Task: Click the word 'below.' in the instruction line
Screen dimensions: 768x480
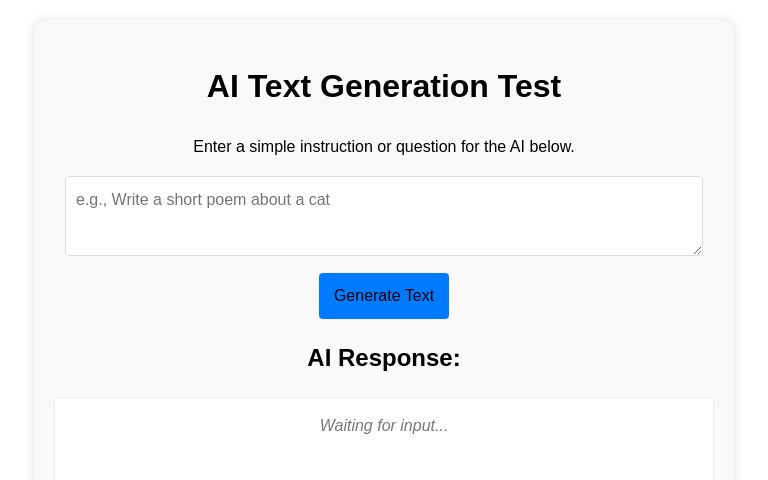Action: click(552, 147)
